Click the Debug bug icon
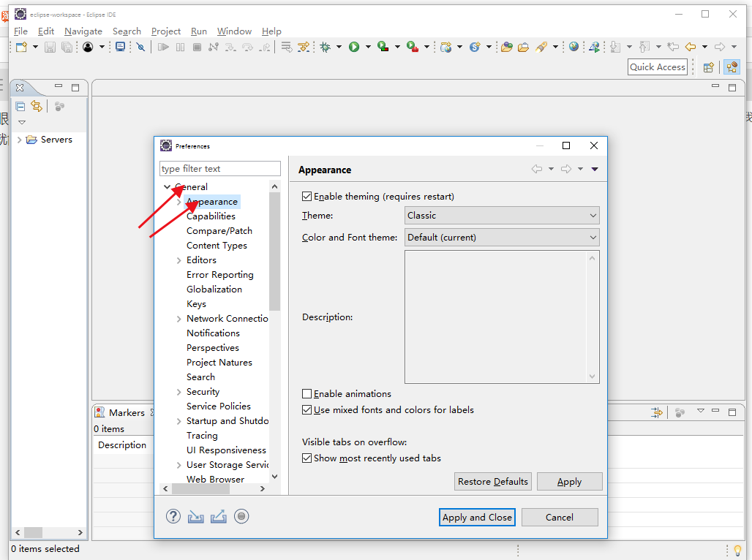The image size is (752, 560). coord(326,47)
